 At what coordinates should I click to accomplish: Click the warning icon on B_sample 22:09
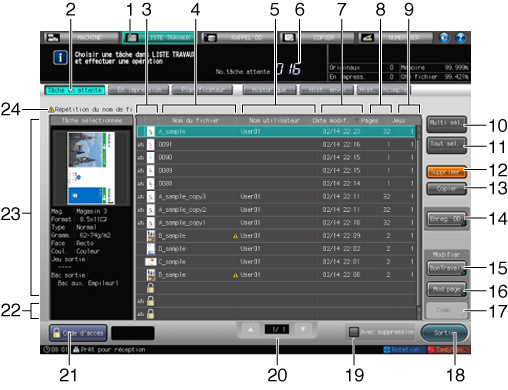235,236
